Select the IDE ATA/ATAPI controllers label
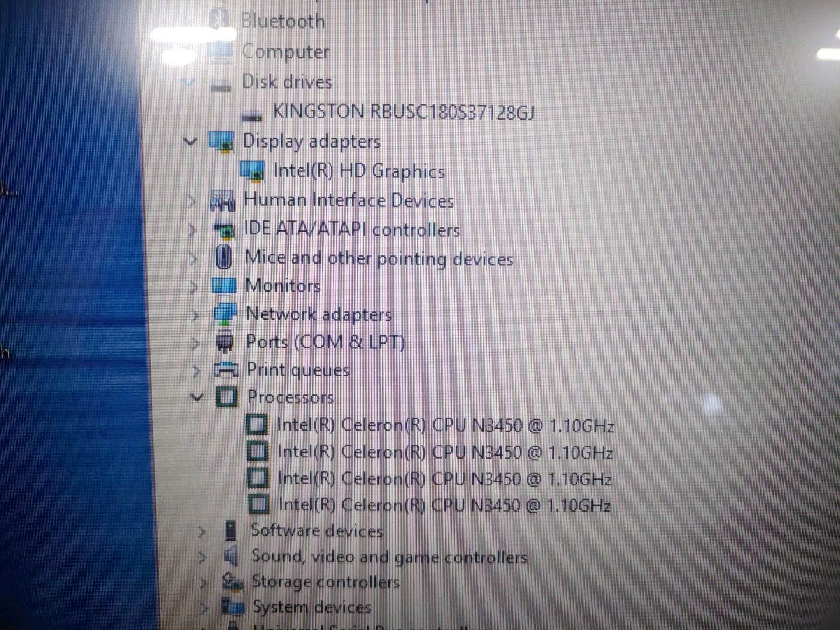This screenshot has width=840, height=630. click(352, 229)
